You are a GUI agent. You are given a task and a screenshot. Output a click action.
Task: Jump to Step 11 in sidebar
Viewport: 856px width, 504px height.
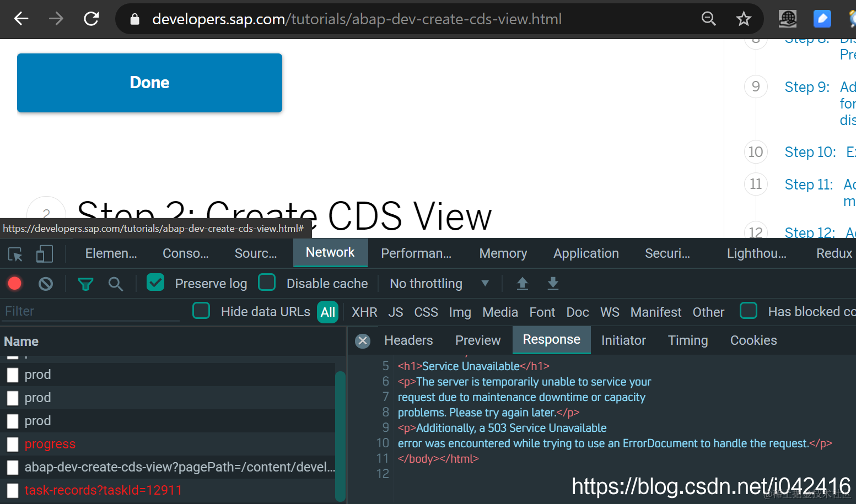click(809, 185)
